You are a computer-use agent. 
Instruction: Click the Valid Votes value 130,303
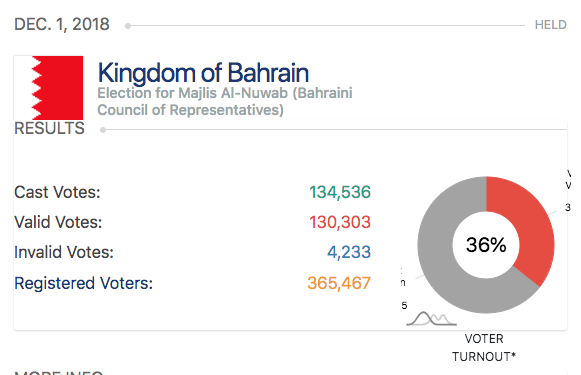340,222
